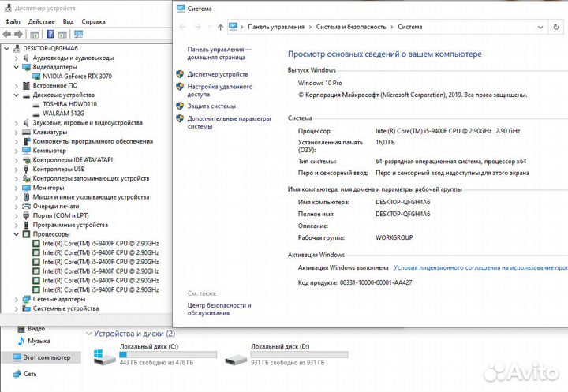568x392 pixels.
Task: Click the Local Disk D: drive icon
Action: [x=236, y=359]
